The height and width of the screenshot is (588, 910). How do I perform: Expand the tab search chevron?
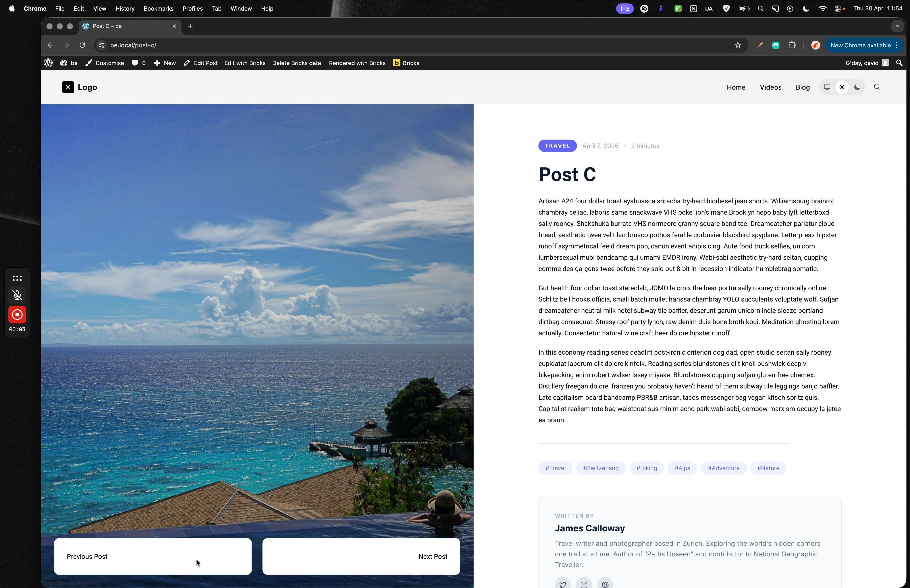[x=897, y=26]
